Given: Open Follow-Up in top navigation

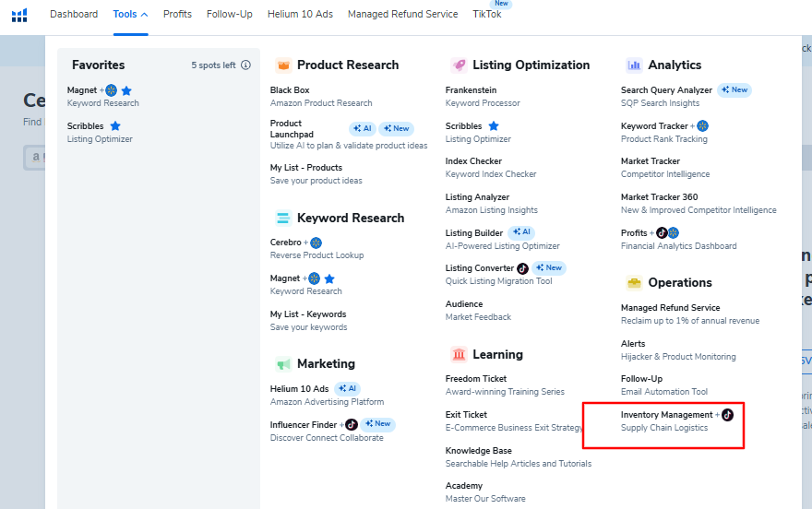Looking at the screenshot, I should click(x=230, y=15).
